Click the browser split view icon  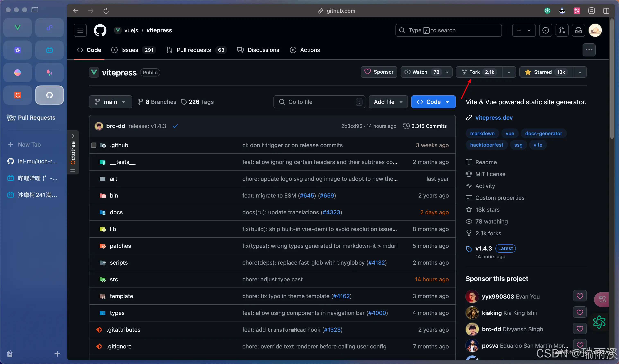606,11
